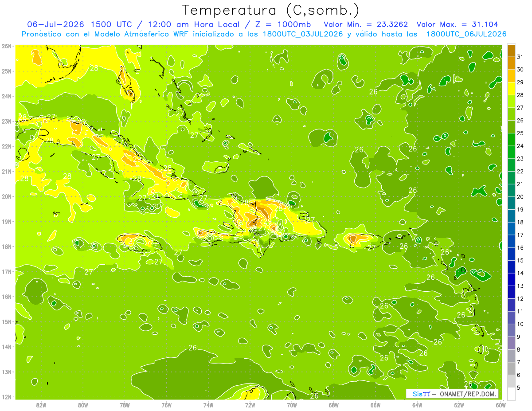Select yellow swatch between 28 and 29 on scale
Image resolution: width=532 pixels, height=411 pixels.
(511, 88)
